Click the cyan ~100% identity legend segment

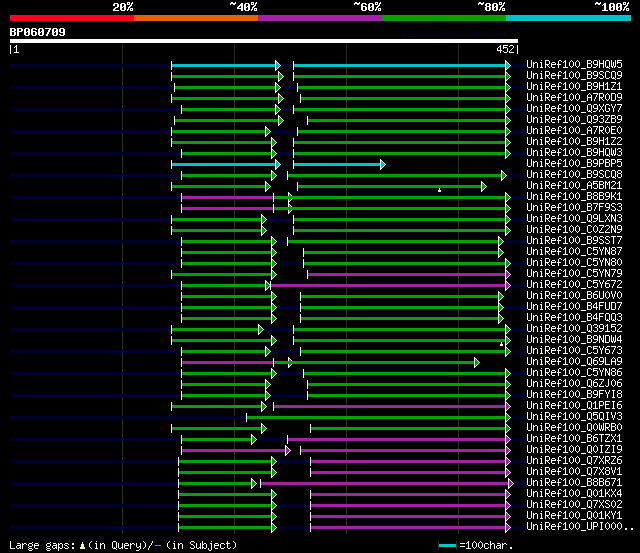coord(568,18)
